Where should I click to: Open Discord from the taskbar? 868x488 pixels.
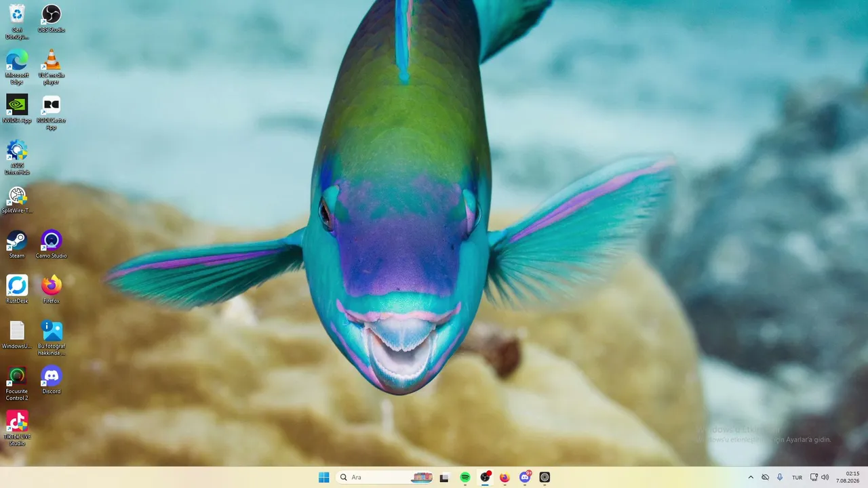(524, 477)
